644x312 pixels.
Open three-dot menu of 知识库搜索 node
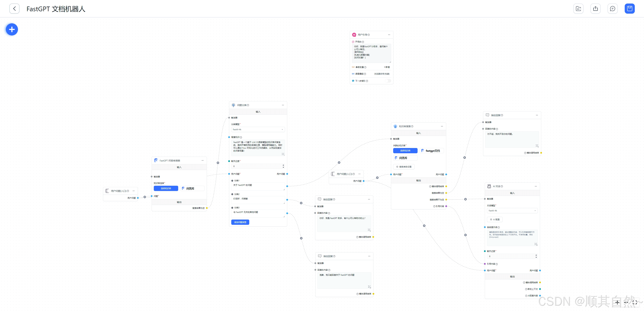(442, 126)
